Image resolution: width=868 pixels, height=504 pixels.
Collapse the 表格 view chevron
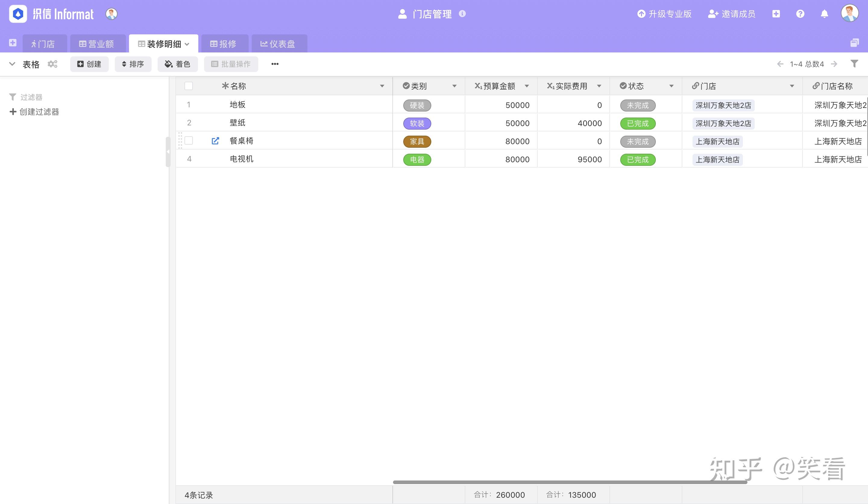click(12, 64)
